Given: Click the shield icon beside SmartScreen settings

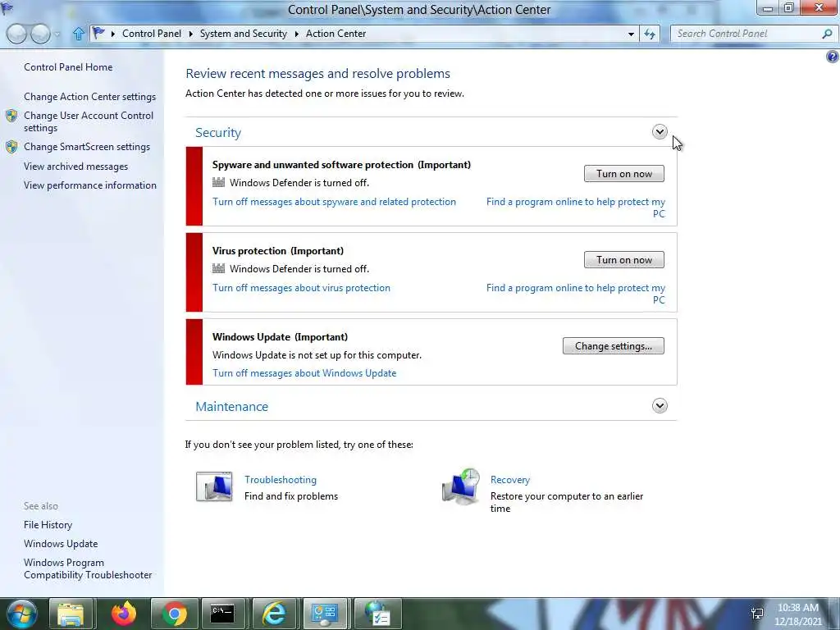Looking at the screenshot, I should (x=11, y=147).
